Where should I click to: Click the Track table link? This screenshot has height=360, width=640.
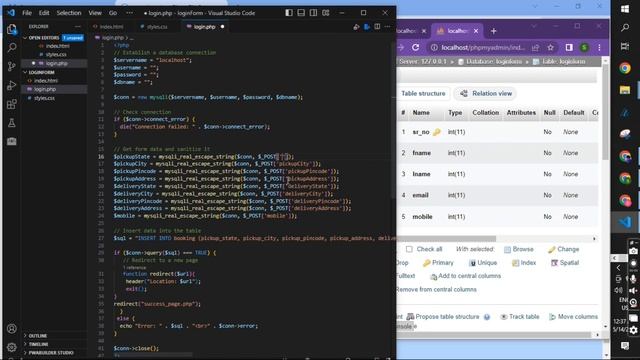click(520, 317)
